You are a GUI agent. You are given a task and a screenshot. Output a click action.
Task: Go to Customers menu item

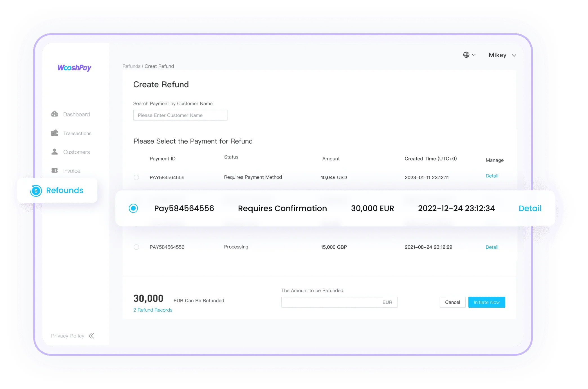(x=77, y=152)
